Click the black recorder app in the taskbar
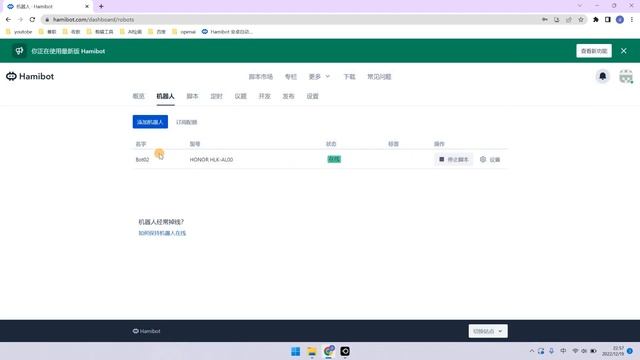This screenshot has height=360, width=640. 345,351
